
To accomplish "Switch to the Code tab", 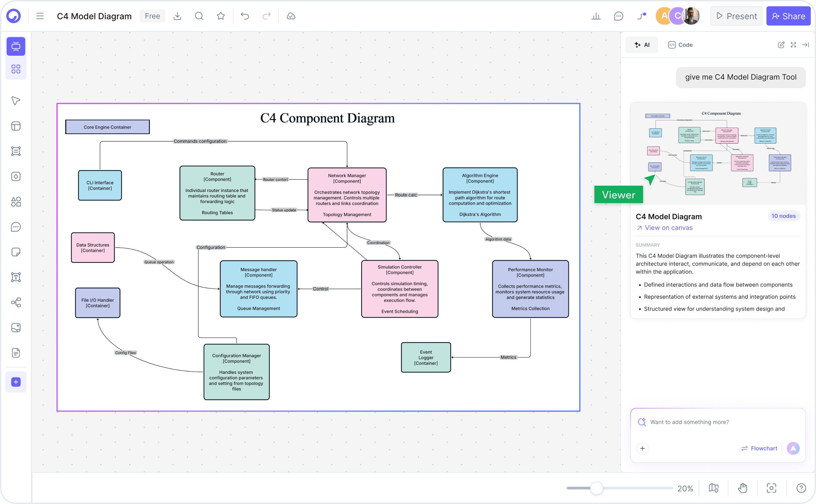I will 680,45.
